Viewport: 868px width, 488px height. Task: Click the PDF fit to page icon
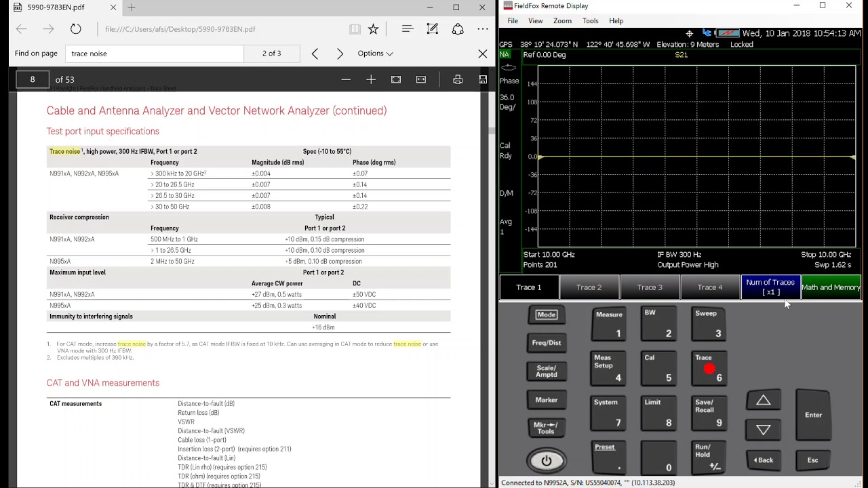click(396, 79)
